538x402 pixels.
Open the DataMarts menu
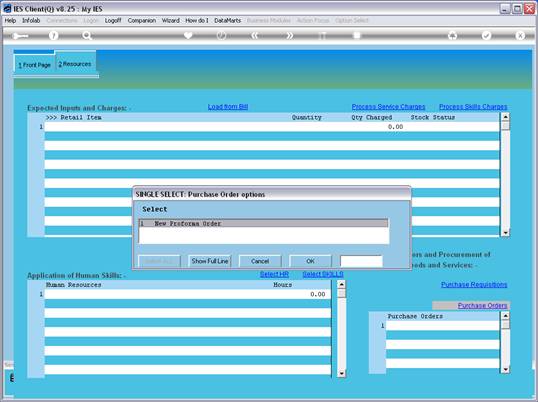click(x=227, y=21)
